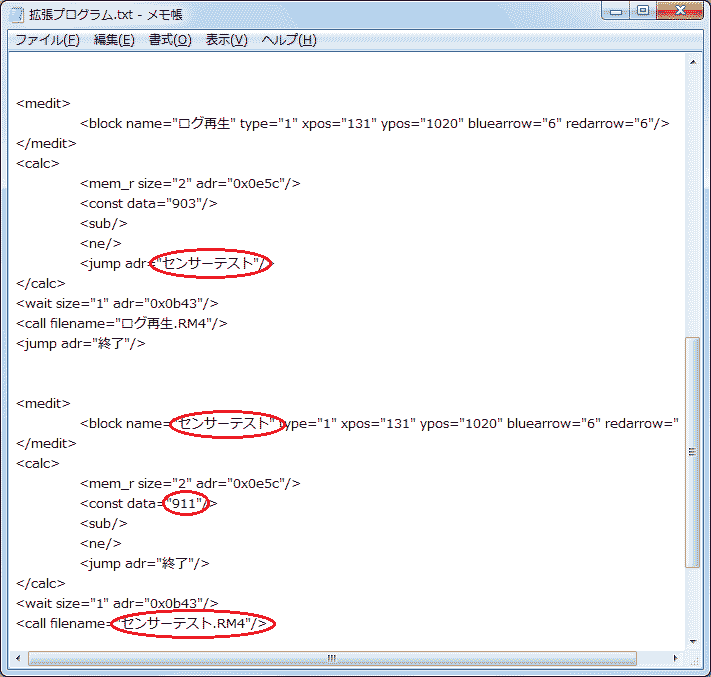The height and width of the screenshot is (677, 711).
Task: Click the call filename="センサーテスト.RM4" line
Action: point(141,623)
